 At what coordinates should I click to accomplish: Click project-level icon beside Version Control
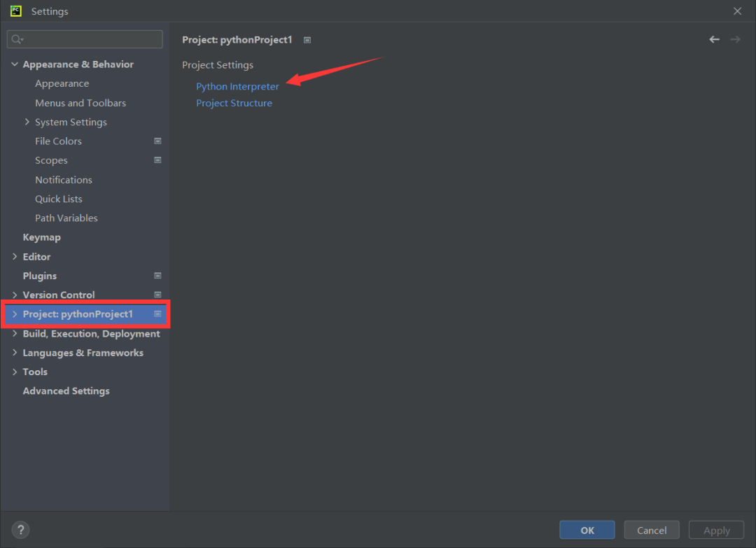point(157,295)
